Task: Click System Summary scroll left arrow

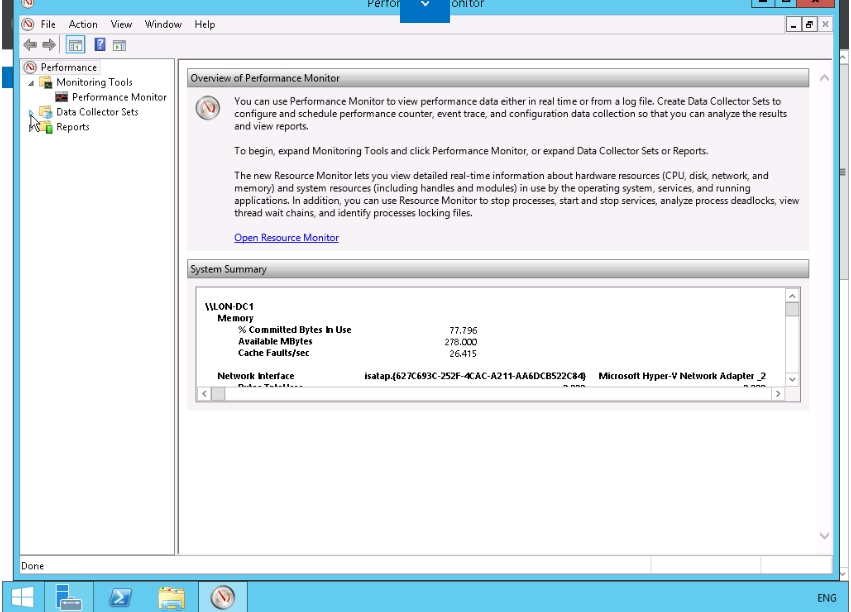Action: (204, 394)
